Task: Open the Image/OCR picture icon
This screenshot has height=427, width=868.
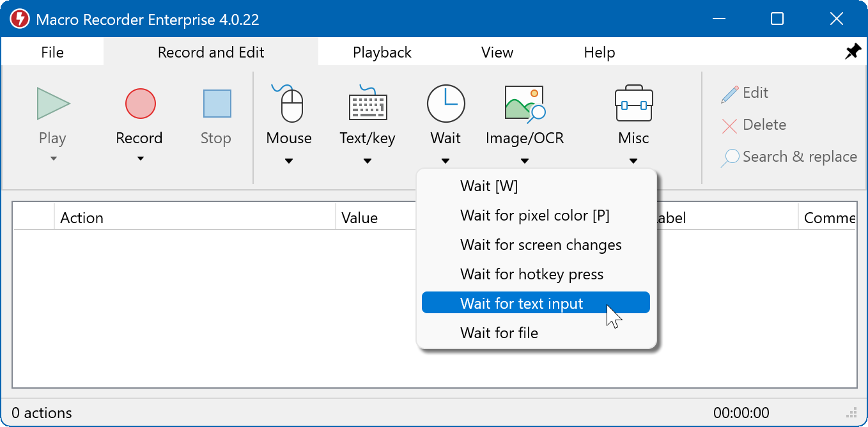Action: 524,104
